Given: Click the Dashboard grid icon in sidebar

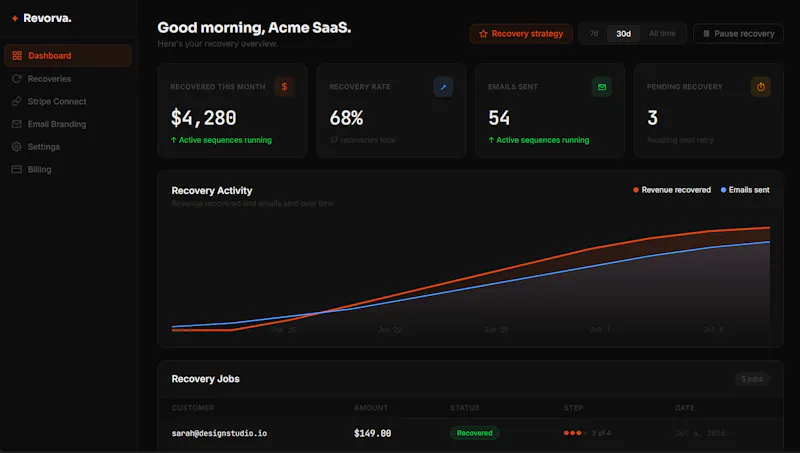Looking at the screenshot, I should [x=17, y=56].
